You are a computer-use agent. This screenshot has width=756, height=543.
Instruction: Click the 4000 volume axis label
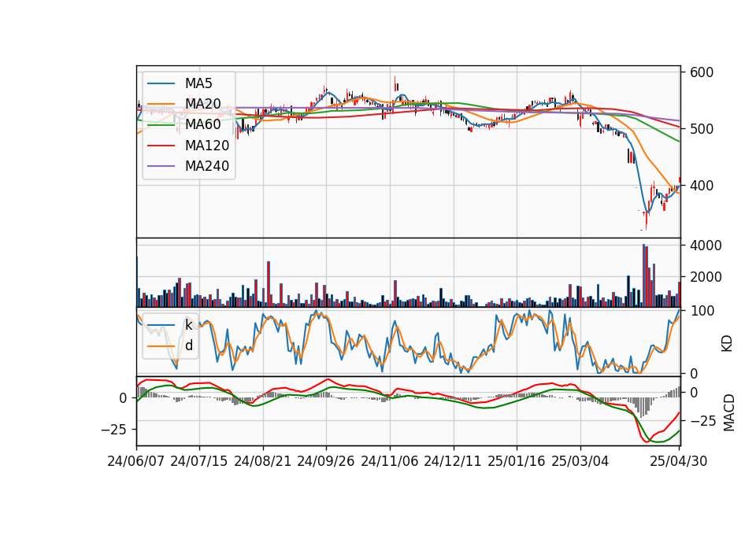706,246
